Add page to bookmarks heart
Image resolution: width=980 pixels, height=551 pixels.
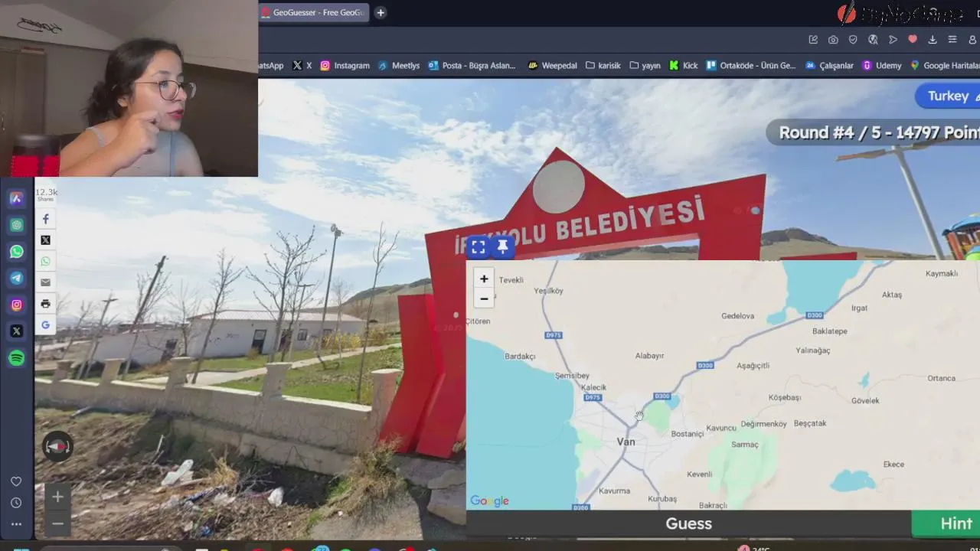click(913, 40)
